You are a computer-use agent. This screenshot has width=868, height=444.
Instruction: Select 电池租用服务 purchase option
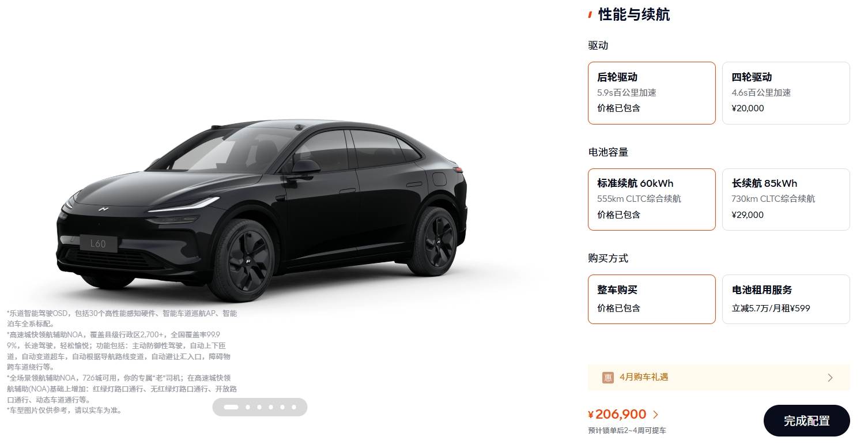(x=786, y=299)
